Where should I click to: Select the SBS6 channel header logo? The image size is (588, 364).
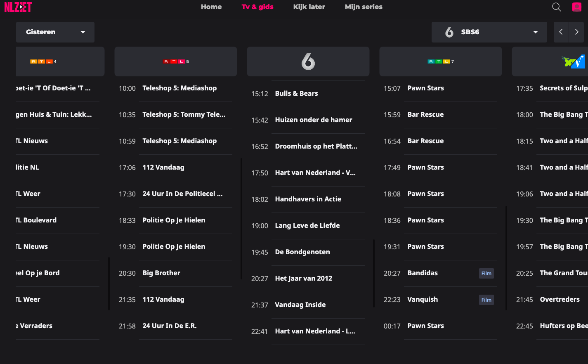tap(308, 61)
